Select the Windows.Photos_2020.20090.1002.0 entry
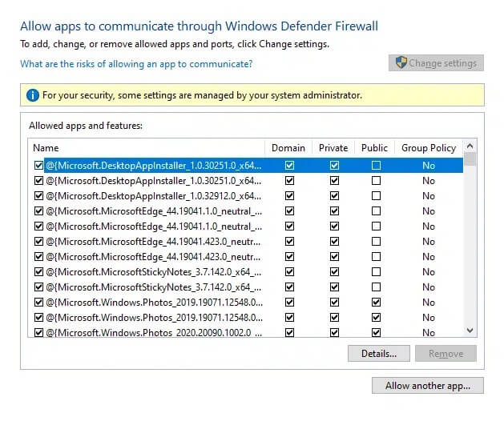This screenshot has height=421, width=504. click(154, 332)
